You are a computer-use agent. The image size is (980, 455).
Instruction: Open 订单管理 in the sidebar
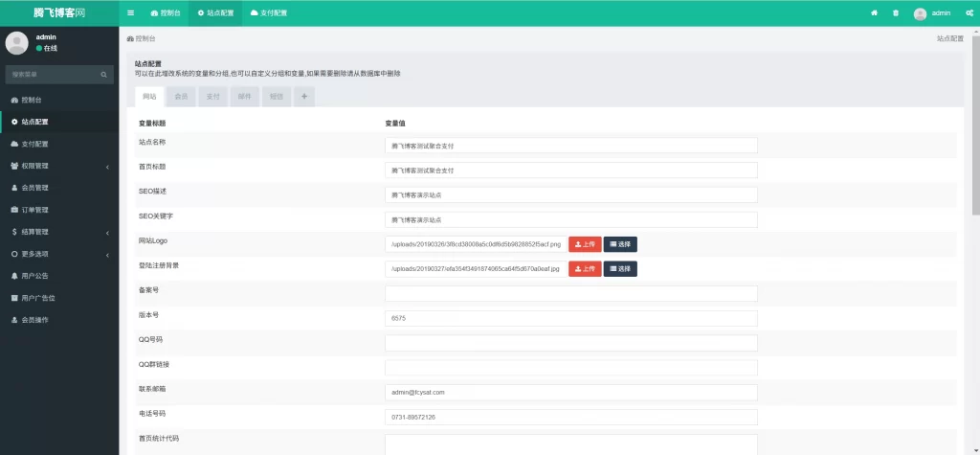click(x=35, y=210)
